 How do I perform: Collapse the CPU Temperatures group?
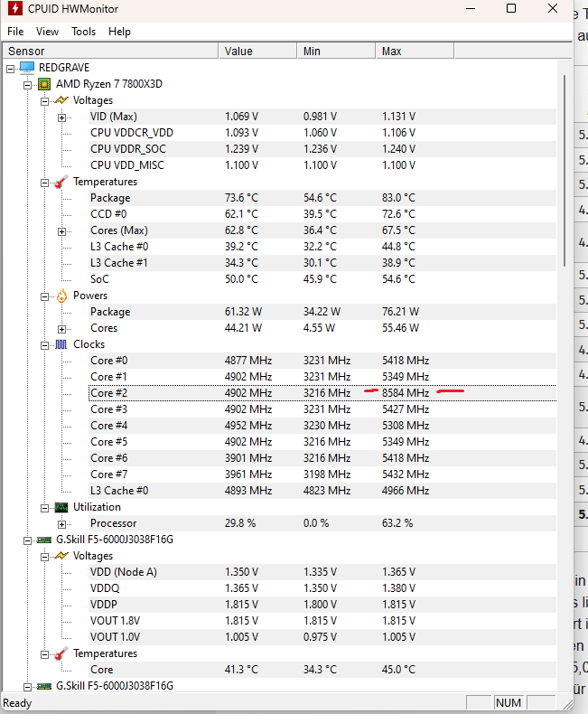[x=44, y=183]
